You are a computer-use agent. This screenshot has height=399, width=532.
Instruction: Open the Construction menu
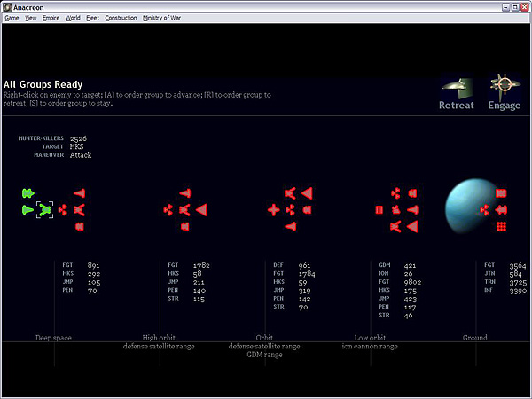click(121, 18)
